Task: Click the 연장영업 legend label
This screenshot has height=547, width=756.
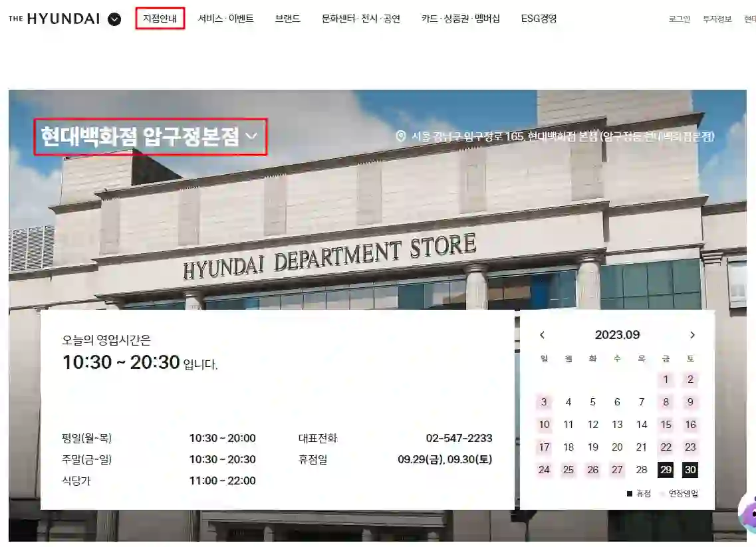Action: pyautogui.click(x=684, y=494)
